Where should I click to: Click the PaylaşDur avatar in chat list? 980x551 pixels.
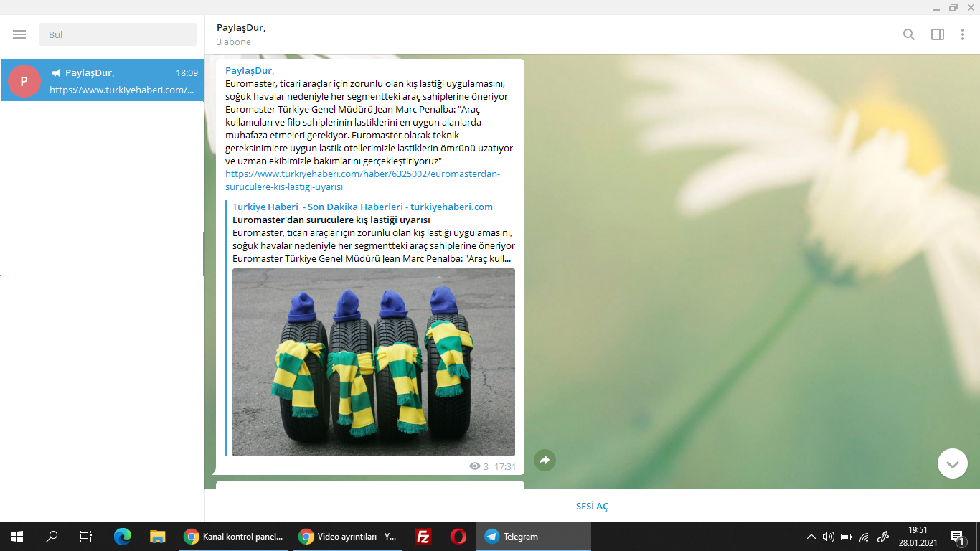pos(24,81)
